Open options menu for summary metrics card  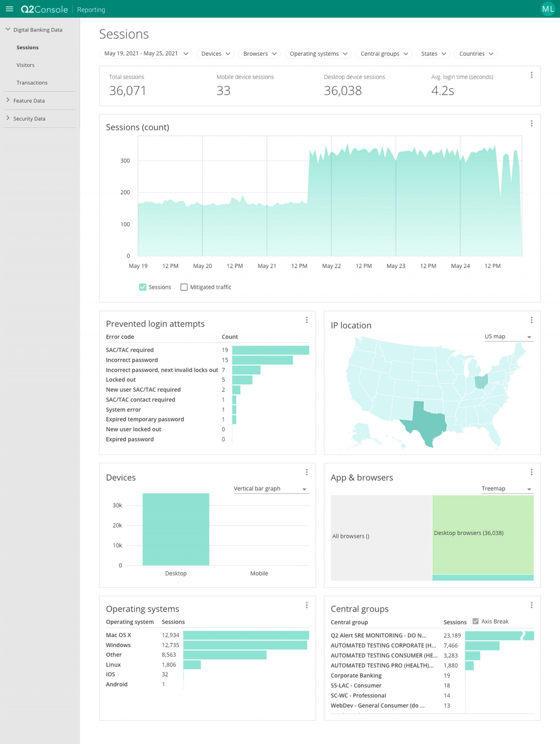tap(531, 75)
